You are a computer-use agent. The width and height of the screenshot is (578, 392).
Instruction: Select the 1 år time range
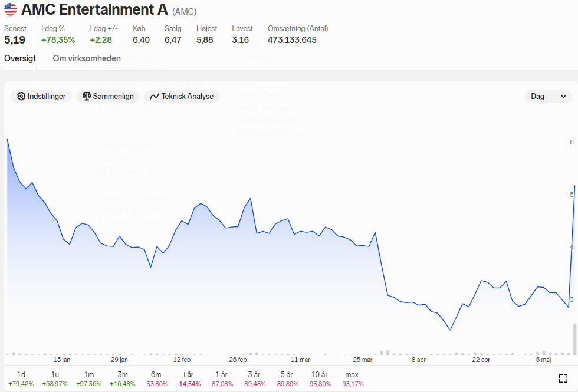point(221,378)
